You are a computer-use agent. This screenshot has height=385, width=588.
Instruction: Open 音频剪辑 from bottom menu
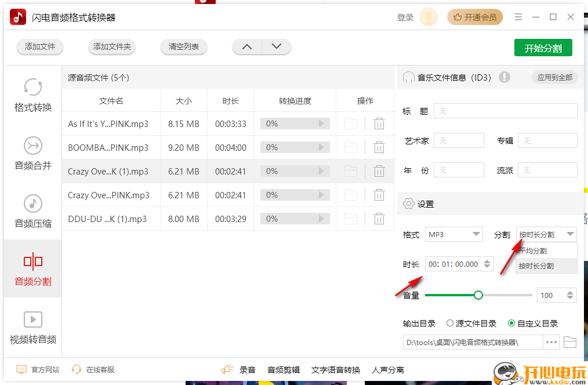click(284, 369)
